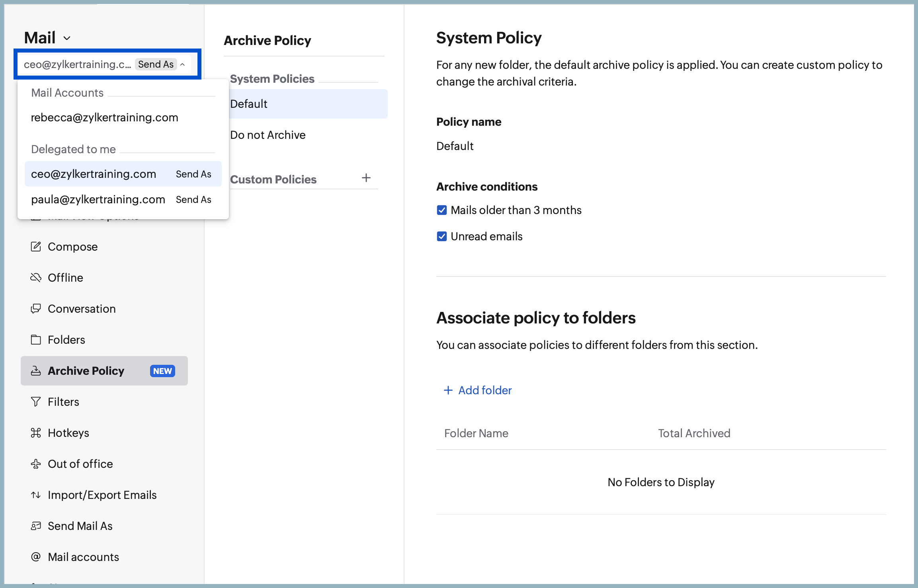Open Offline settings
The image size is (918, 588).
click(x=104, y=278)
